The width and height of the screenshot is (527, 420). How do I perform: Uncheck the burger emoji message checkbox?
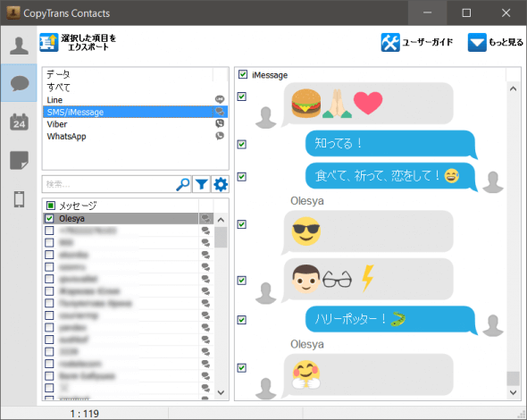tap(242, 97)
